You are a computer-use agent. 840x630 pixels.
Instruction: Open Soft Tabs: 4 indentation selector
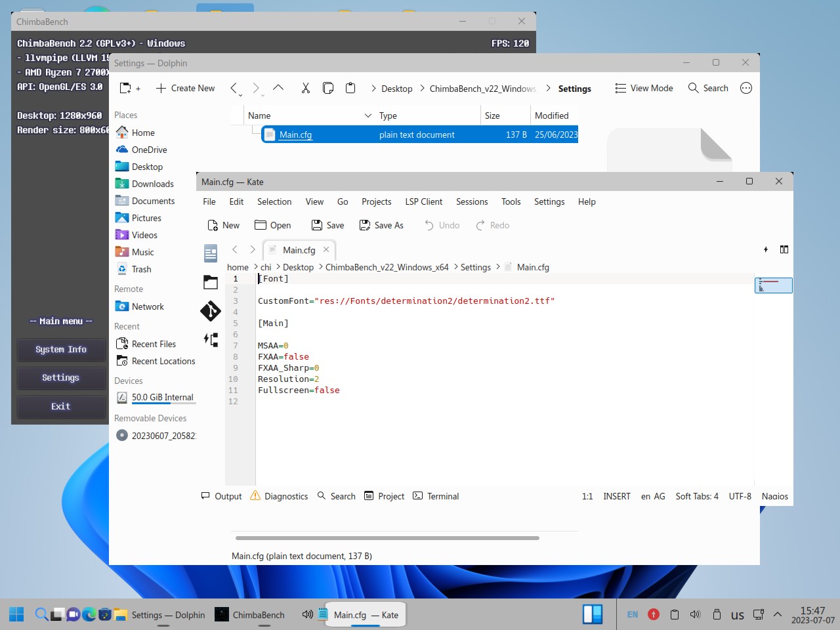697,496
